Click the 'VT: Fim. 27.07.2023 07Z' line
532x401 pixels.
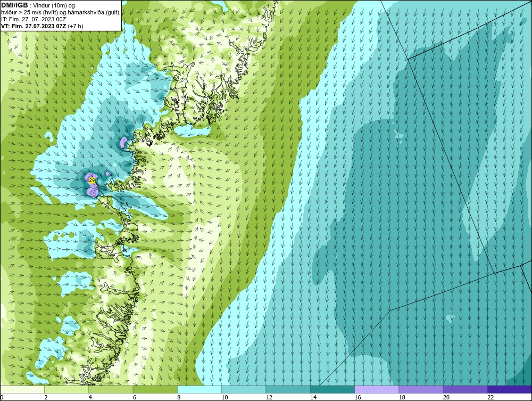pos(34,26)
